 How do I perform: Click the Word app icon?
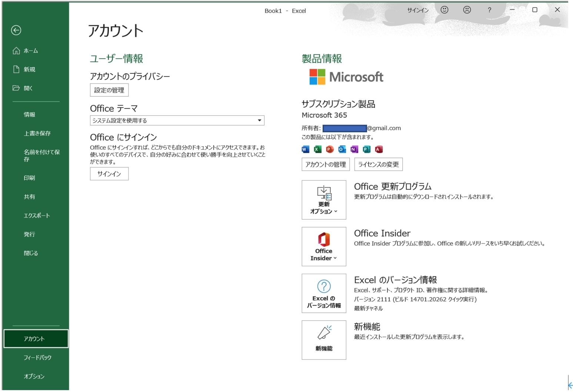click(305, 149)
